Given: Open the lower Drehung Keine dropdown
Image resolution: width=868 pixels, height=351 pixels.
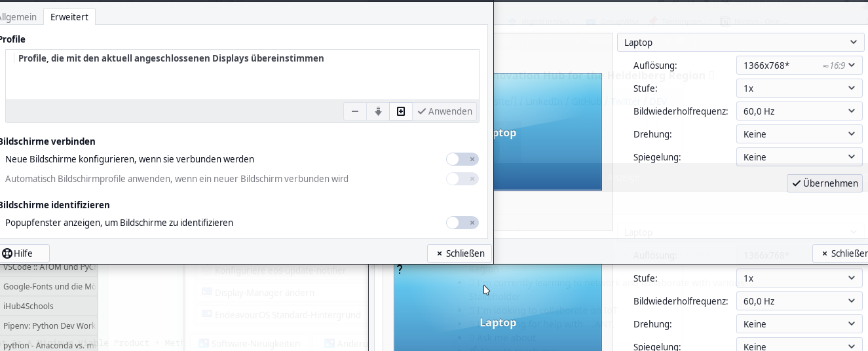Looking at the screenshot, I should click(799, 324).
